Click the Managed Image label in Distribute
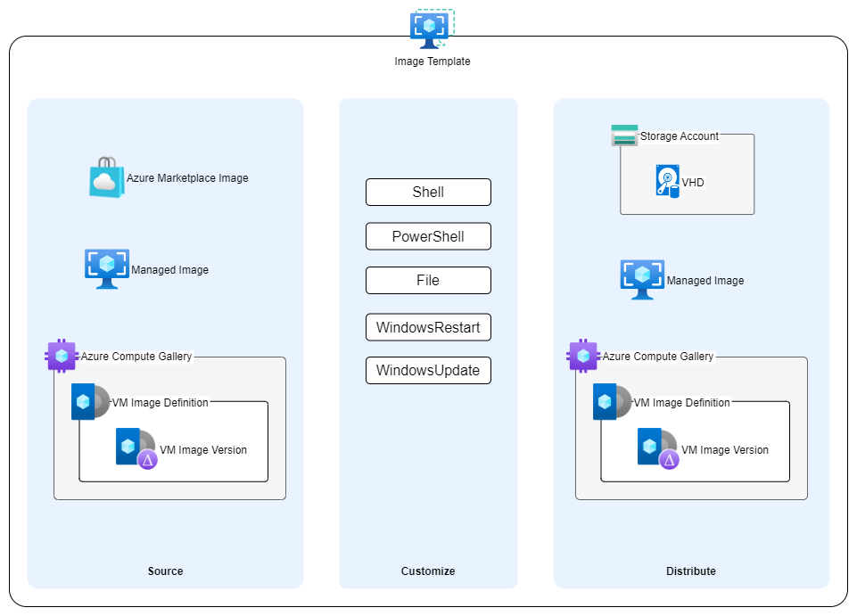Image resolution: width=857 pixels, height=616 pixels. tap(705, 281)
